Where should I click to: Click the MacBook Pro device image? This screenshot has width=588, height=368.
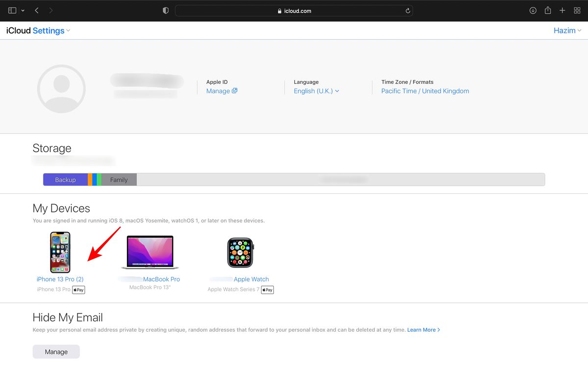coord(150,252)
